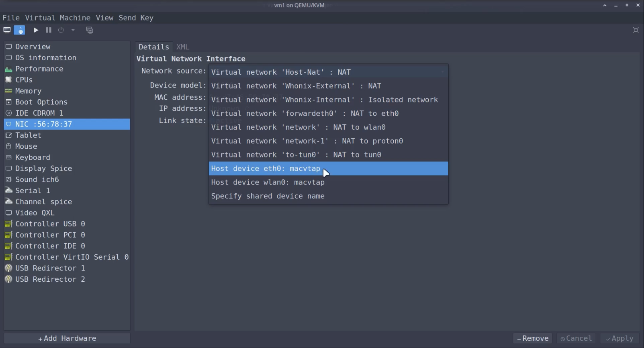Select Channel spice device

click(67, 202)
